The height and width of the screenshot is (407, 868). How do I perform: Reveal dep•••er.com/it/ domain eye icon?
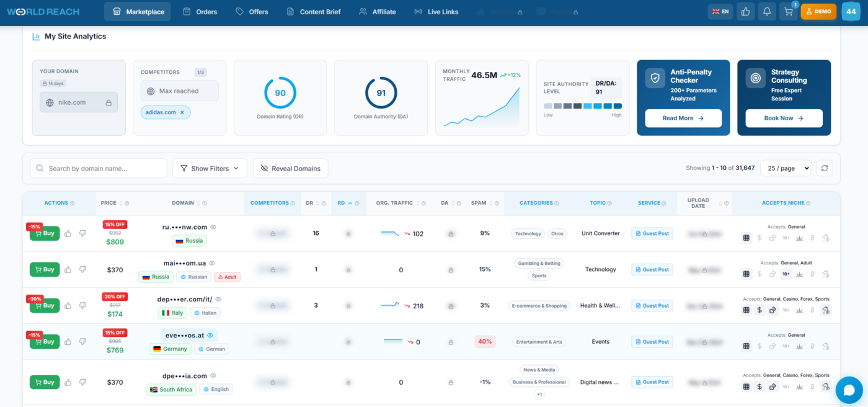(x=218, y=299)
